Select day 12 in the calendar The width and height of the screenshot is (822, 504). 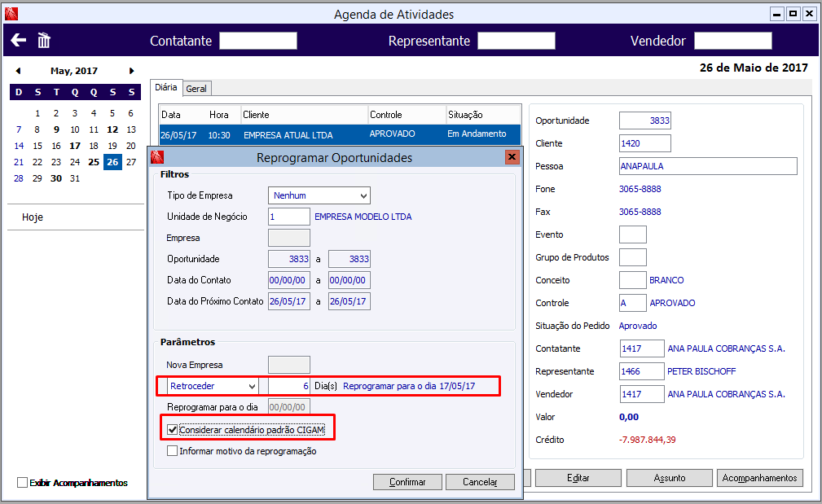point(112,129)
